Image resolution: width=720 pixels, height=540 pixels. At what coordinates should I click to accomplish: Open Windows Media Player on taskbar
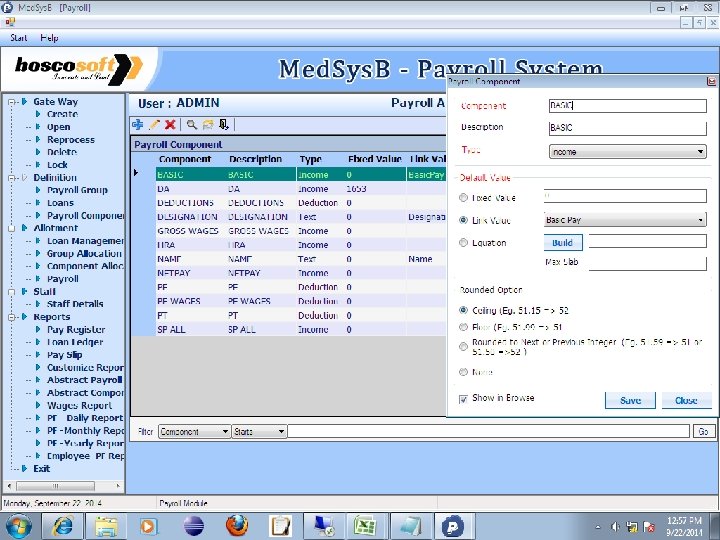pyautogui.click(x=148, y=526)
